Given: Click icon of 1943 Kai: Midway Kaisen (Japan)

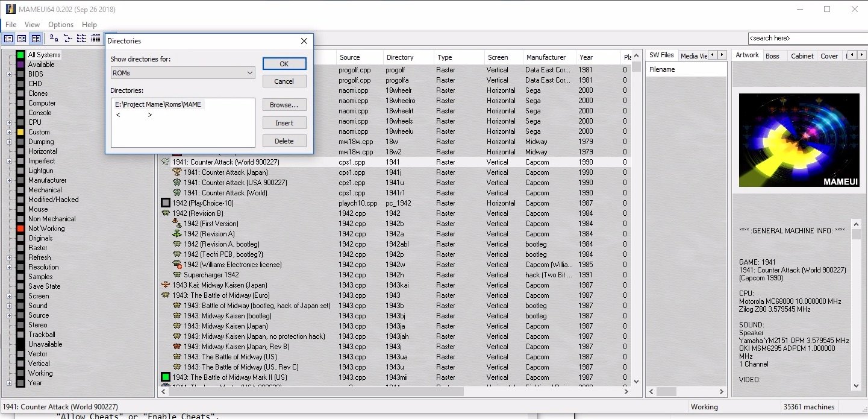Looking at the screenshot, I should tap(166, 285).
